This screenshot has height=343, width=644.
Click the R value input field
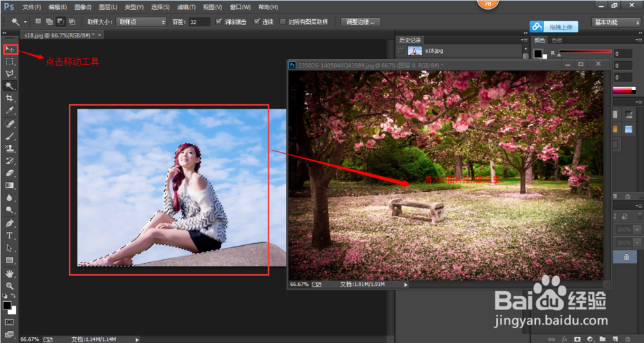coord(623,53)
